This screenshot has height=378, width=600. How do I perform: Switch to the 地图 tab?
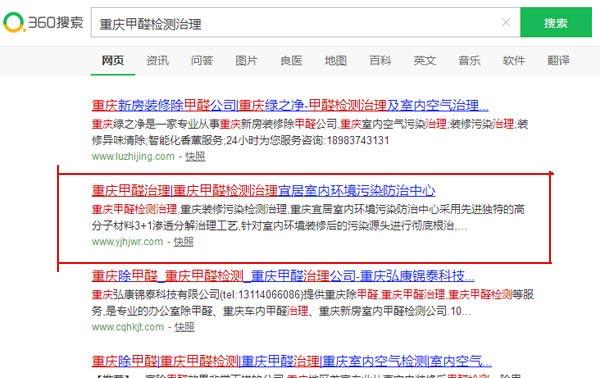click(336, 60)
